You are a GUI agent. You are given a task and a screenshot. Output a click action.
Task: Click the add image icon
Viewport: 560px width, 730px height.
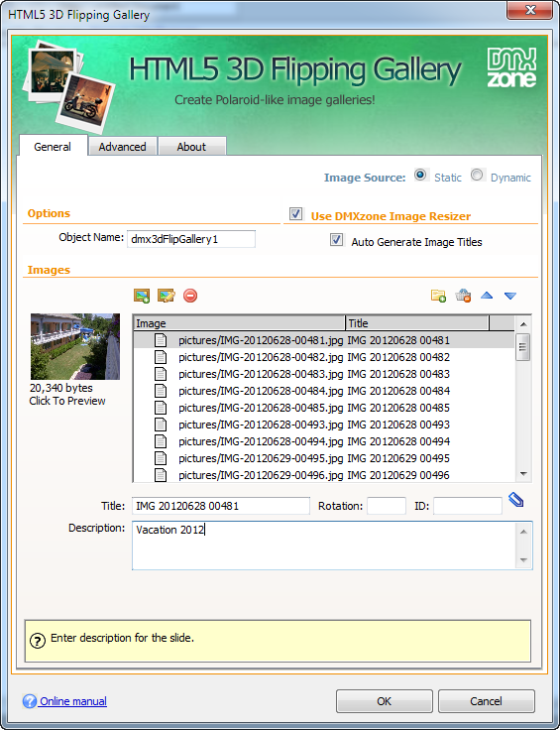(x=142, y=296)
